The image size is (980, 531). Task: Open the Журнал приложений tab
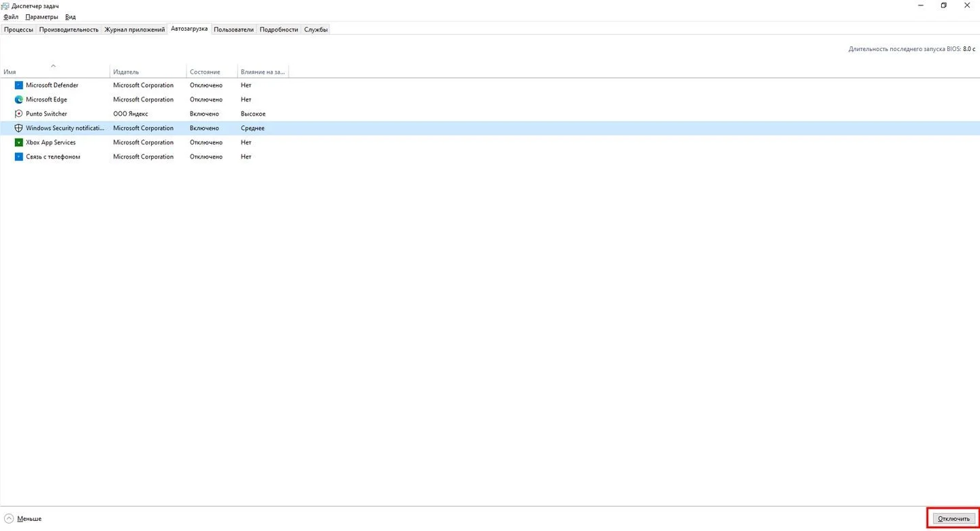[135, 29]
